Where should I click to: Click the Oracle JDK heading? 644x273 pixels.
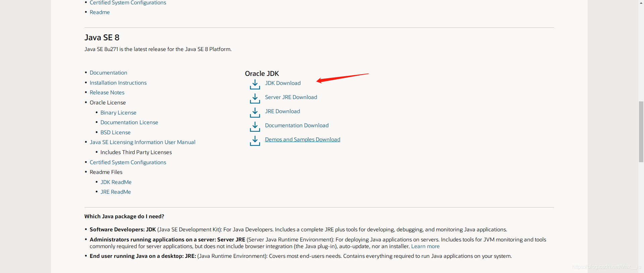click(262, 73)
